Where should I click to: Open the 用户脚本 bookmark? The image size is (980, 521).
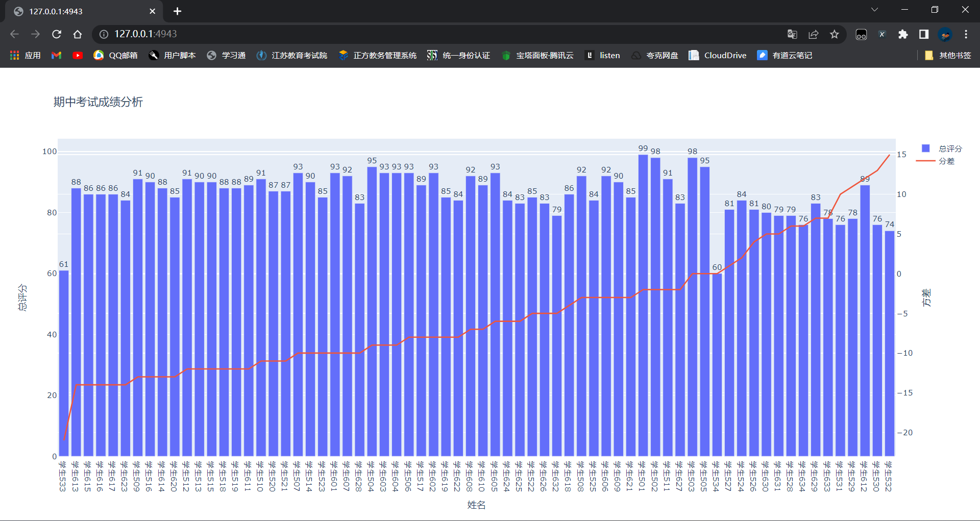click(x=172, y=55)
